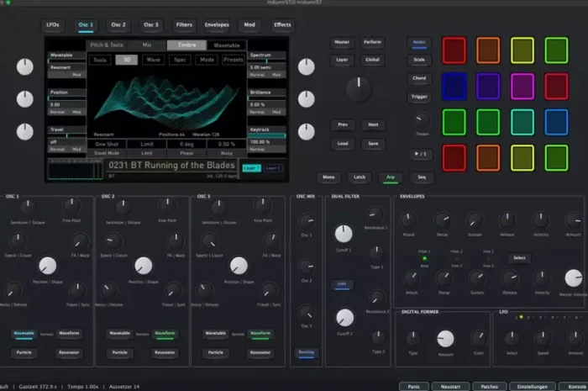Click the Digital Former Amount knob
The image size is (588, 391).
pos(445,339)
